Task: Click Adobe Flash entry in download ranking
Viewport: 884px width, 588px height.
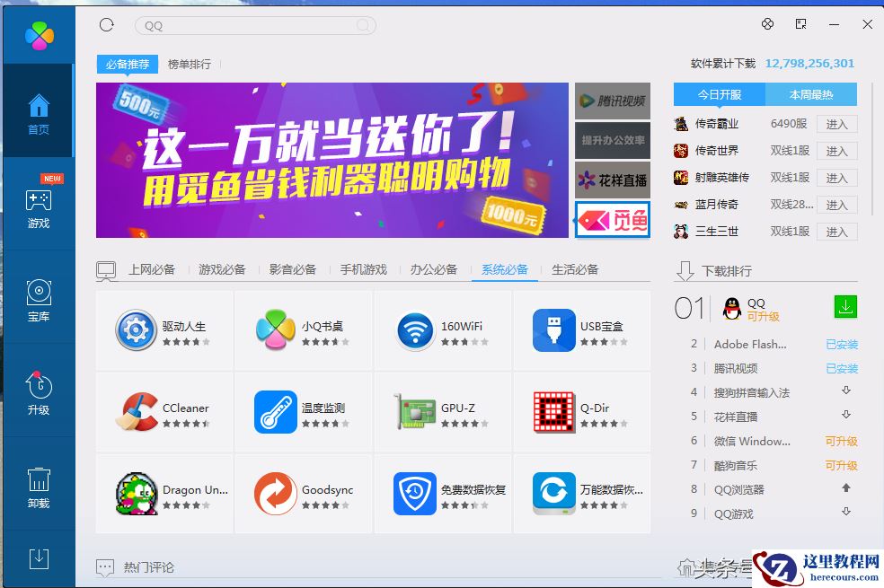Action: [750, 344]
